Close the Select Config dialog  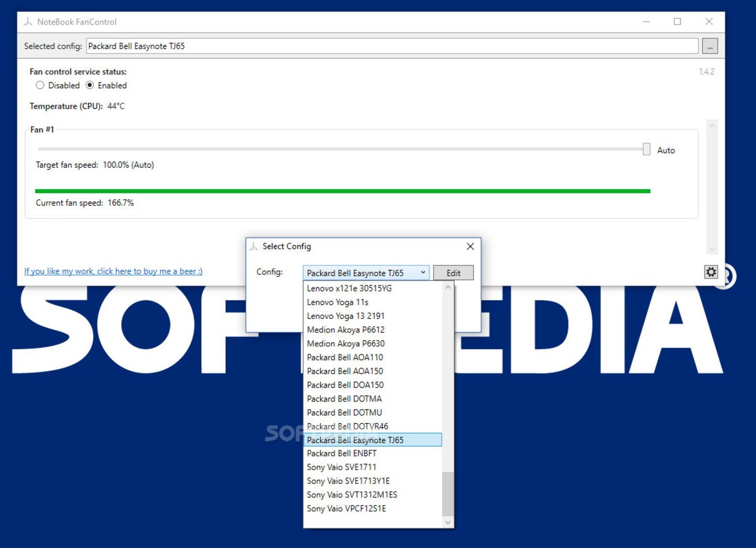tap(470, 246)
